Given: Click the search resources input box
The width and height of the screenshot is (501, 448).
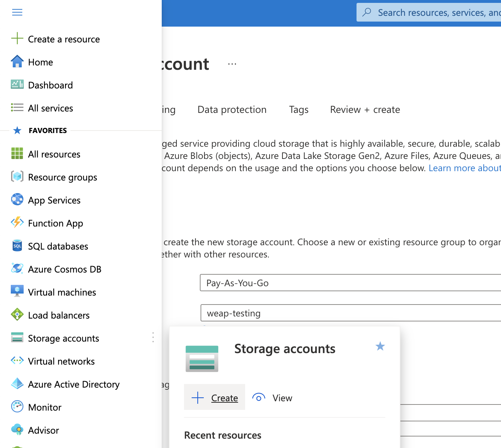Looking at the screenshot, I should point(435,13).
